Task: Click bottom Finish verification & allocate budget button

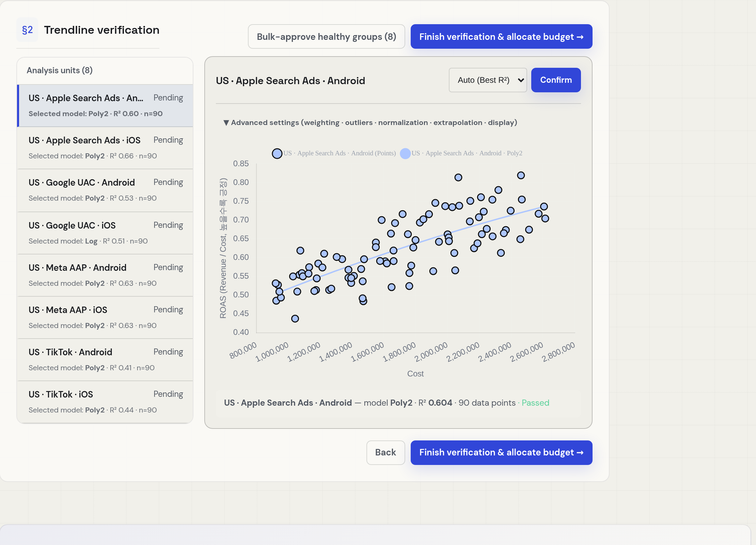Action: (x=501, y=452)
